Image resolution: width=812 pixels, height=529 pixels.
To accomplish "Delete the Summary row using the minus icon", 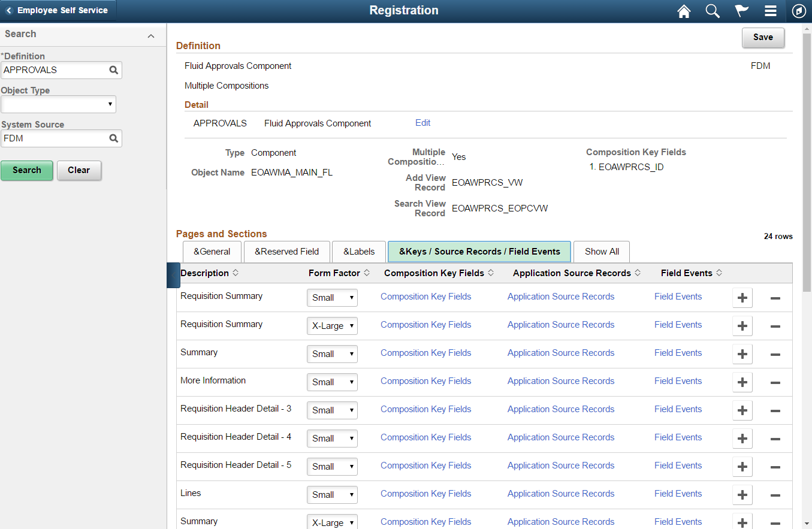I will (774, 353).
